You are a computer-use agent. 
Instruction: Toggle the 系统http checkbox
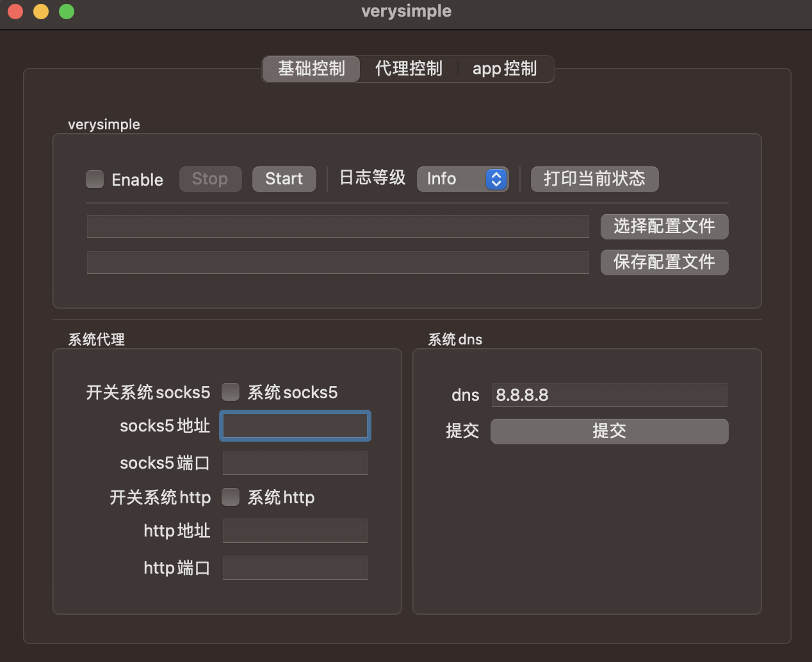231,497
